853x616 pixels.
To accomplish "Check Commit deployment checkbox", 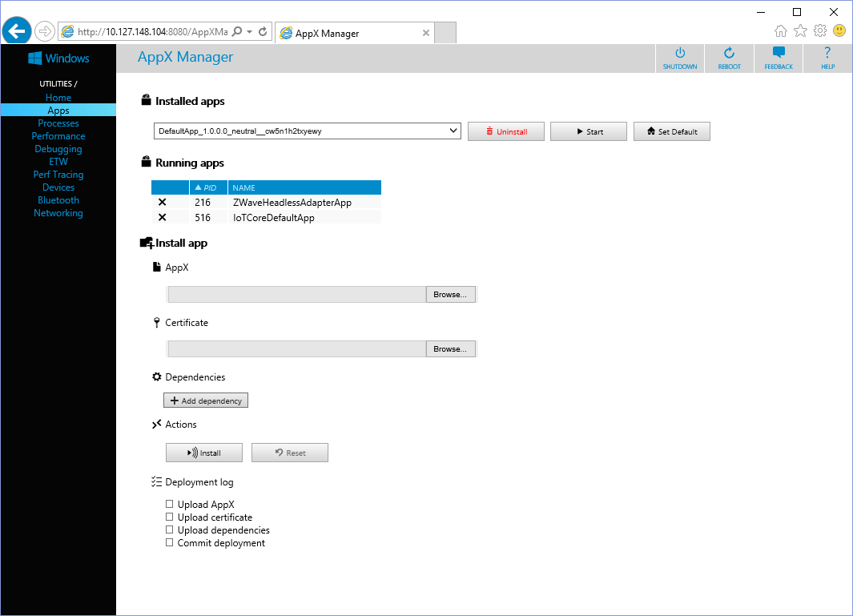I will coord(169,542).
